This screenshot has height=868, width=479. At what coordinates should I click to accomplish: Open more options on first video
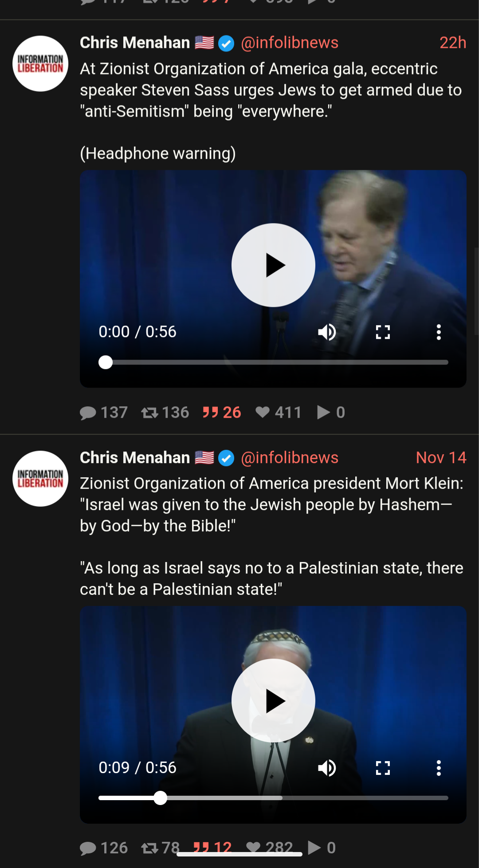439,332
